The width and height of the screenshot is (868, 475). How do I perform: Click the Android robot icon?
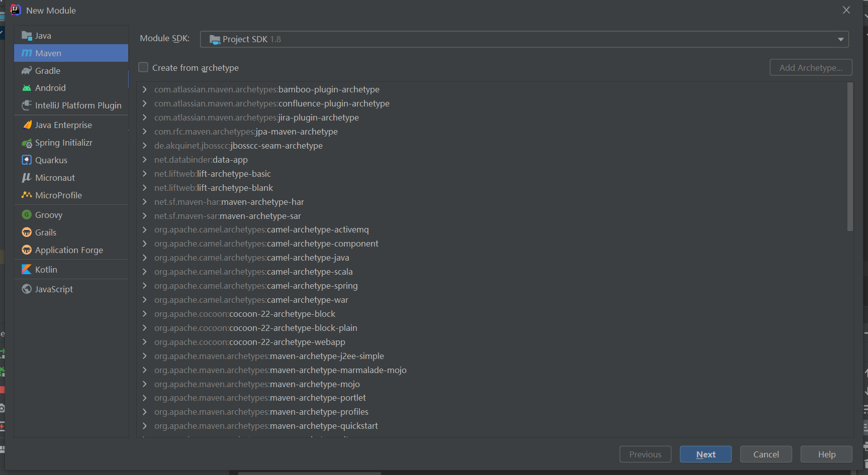pos(27,88)
